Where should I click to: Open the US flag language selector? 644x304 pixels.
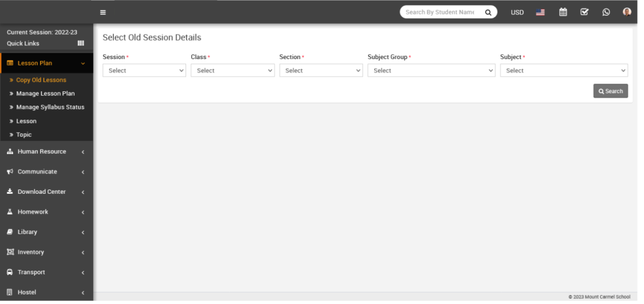point(540,12)
